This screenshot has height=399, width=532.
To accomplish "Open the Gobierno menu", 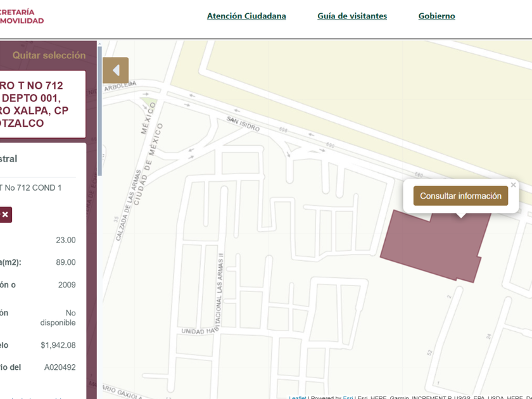I will point(436,16).
